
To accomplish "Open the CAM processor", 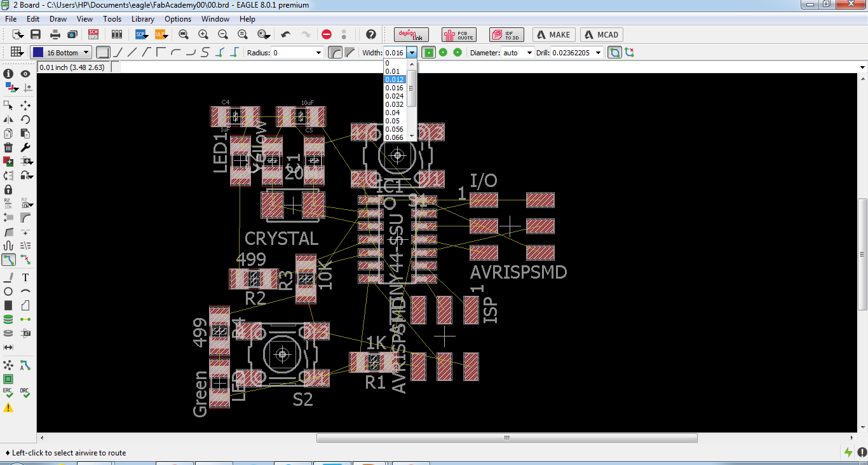I will (72, 34).
